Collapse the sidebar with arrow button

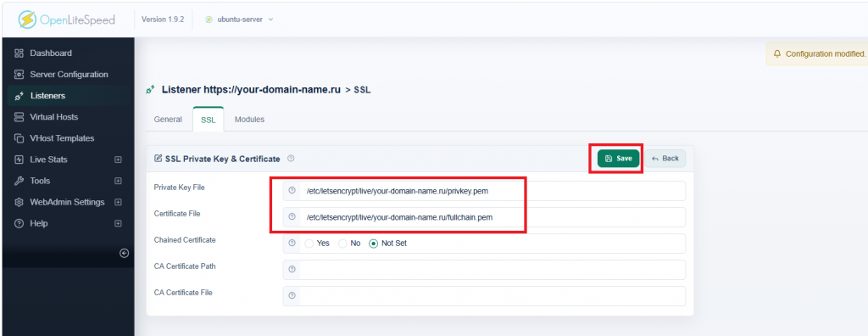point(125,253)
